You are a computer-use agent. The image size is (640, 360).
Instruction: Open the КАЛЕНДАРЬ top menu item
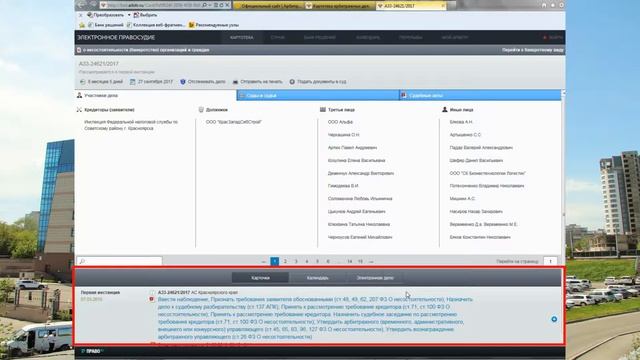click(368, 37)
